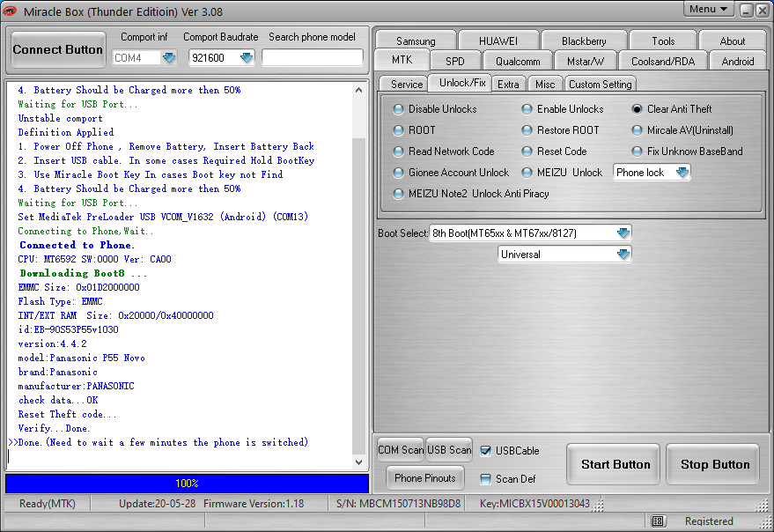Open the Phone lock dropdown
The image size is (774, 532).
click(x=682, y=173)
